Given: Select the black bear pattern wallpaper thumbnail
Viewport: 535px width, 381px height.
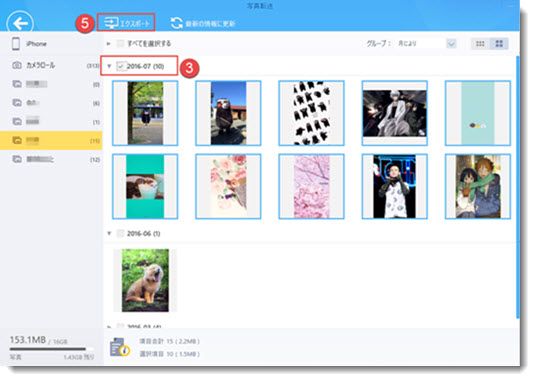Looking at the screenshot, I should (x=312, y=113).
